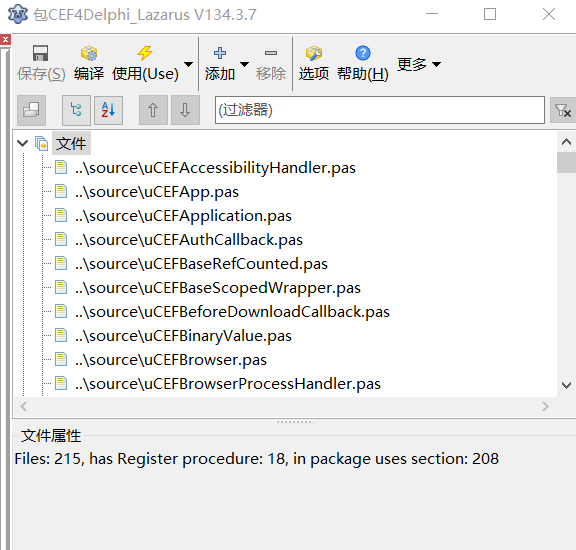Select uCEFAuthCallback.pas file
Image resolution: width=576 pixels, height=550 pixels.
(188, 240)
